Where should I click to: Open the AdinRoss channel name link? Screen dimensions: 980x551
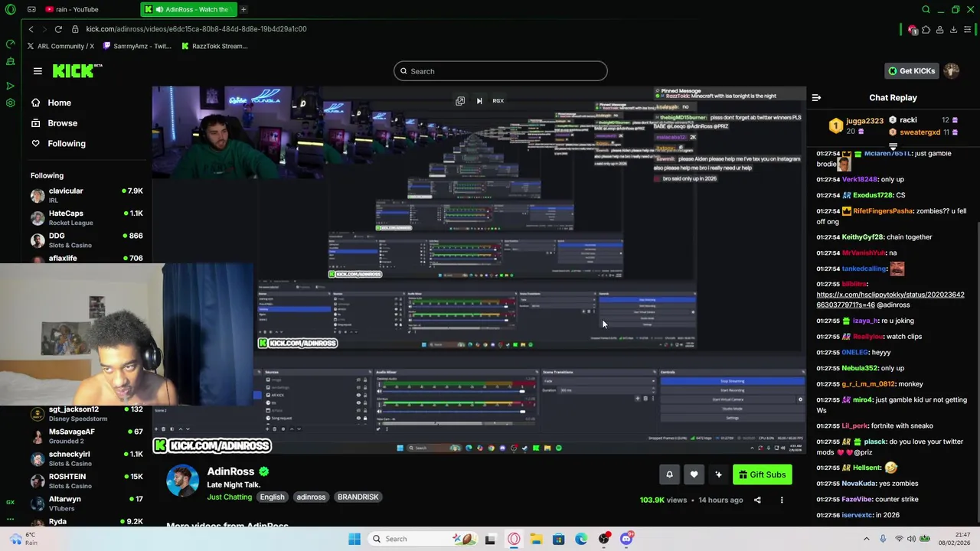(230, 472)
